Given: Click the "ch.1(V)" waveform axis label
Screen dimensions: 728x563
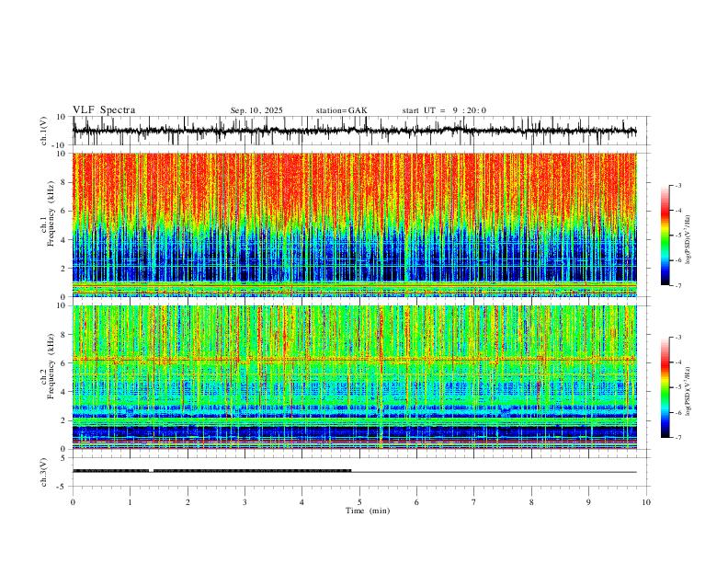Looking at the screenshot, I should [44, 131].
